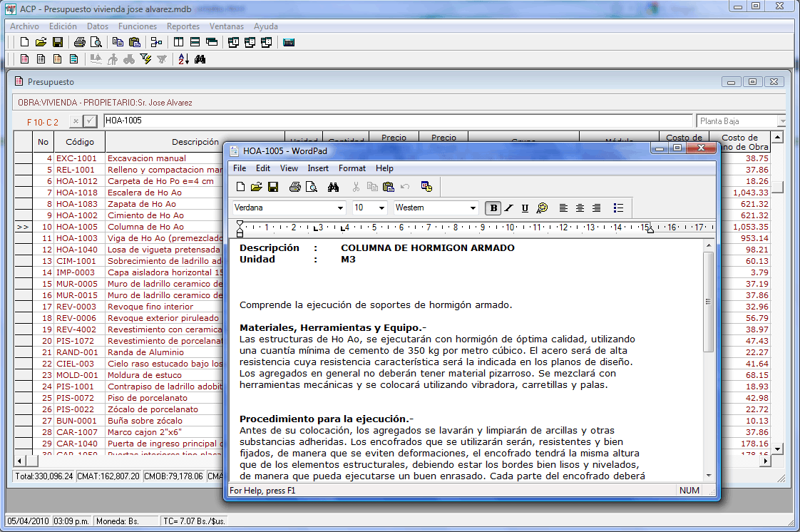Toggle Italic formatting in WordPad
The image size is (800, 532).
click(x=509, y=208)
